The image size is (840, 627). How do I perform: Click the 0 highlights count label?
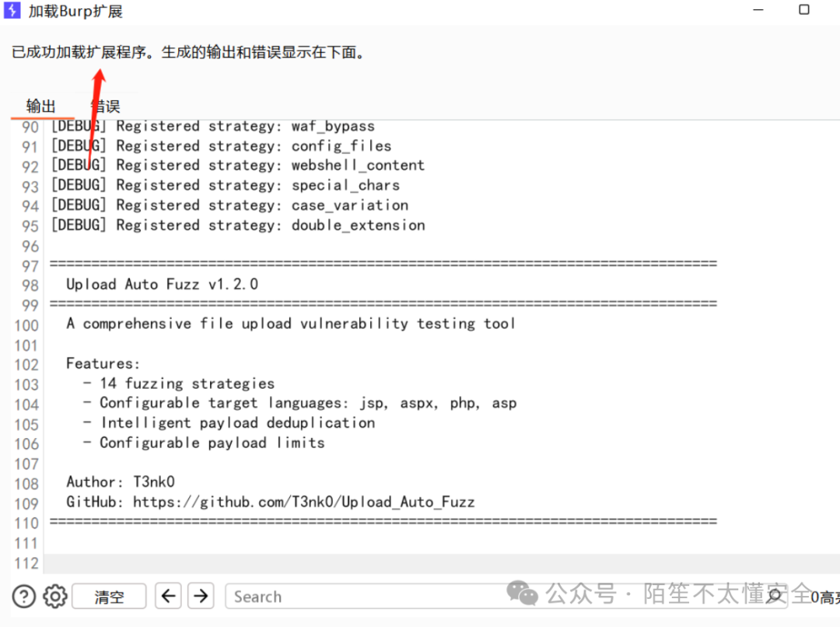point(825,597)
